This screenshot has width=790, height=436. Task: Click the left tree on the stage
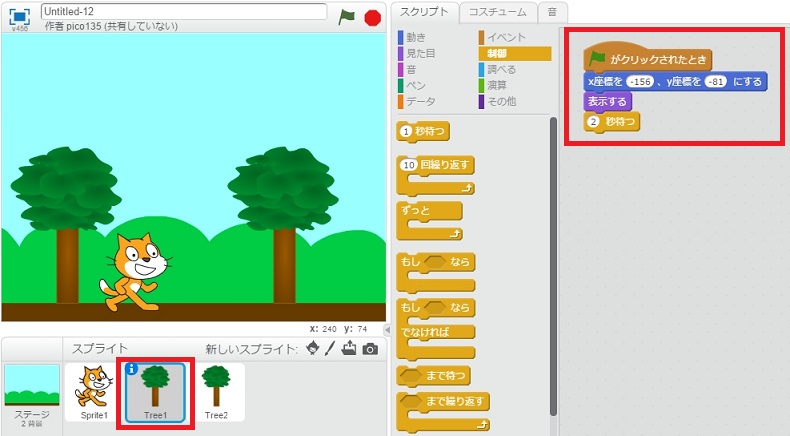click(x=67, y=224)
